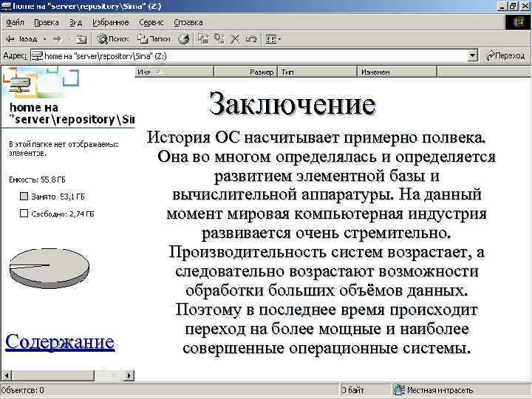Click the '0 байт' status bar text
The width and height of the screenshot is (532, 399).
pos(353,390)
